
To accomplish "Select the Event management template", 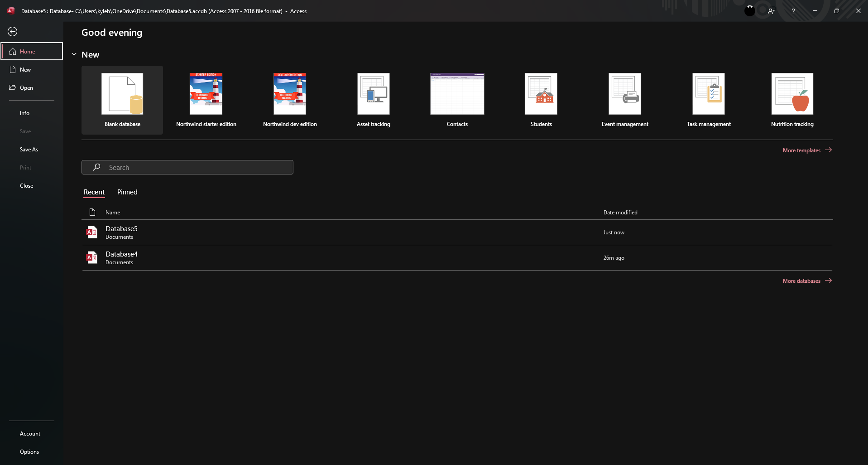I will [x=625, y=100].
